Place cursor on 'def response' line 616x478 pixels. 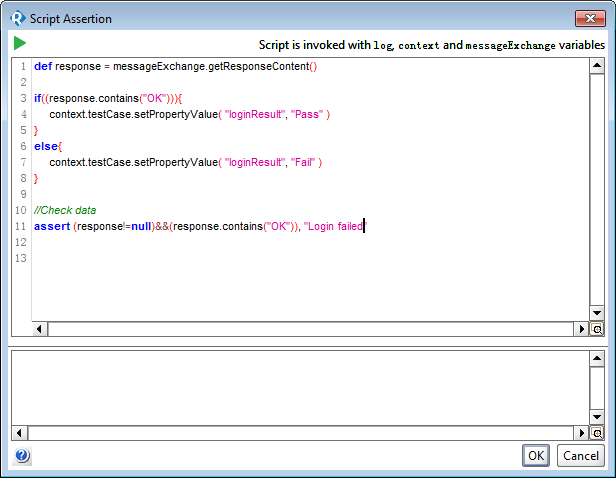point(176,66)
